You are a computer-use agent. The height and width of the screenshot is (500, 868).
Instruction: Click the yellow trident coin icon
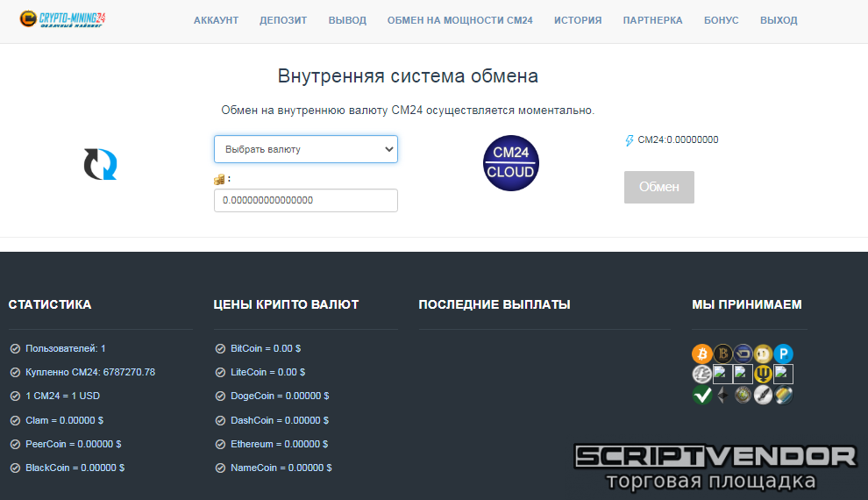click(763, 375)
